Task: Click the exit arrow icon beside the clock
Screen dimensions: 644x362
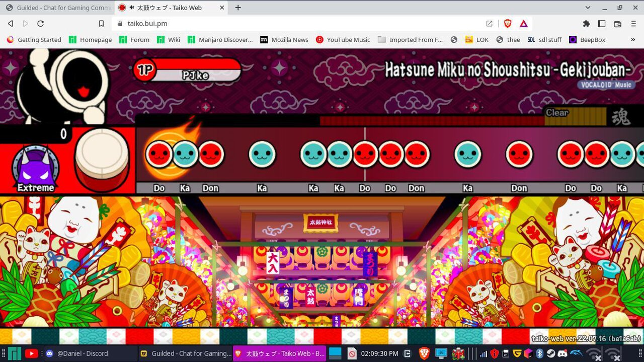Action: pos(408,353)
